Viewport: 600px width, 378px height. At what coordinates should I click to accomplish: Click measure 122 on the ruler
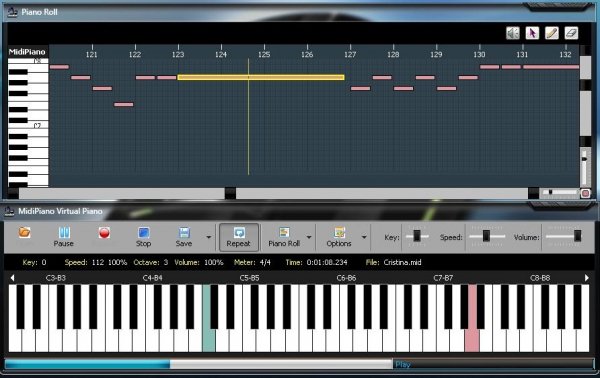tap(135, 54)
